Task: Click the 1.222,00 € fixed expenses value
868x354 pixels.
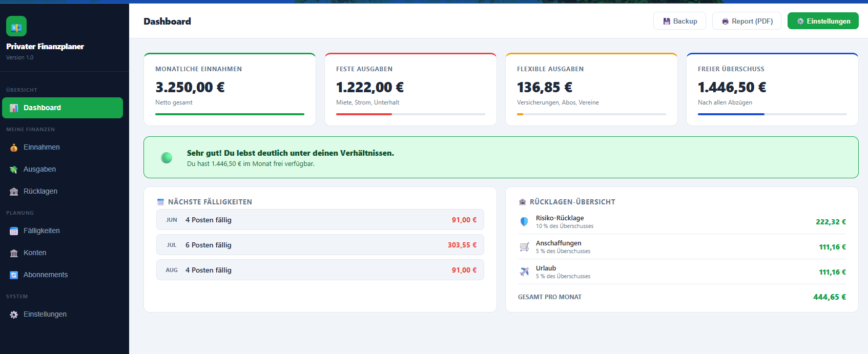Action: coord(370,87)
